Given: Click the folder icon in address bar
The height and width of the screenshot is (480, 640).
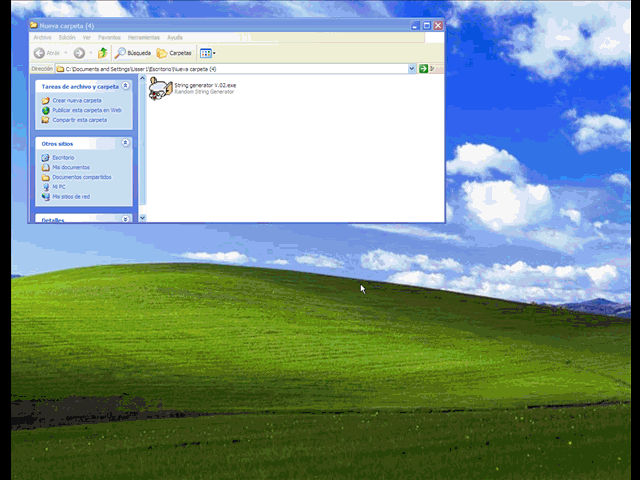Looking at the screenshot, I should click(x=60, y=69).
